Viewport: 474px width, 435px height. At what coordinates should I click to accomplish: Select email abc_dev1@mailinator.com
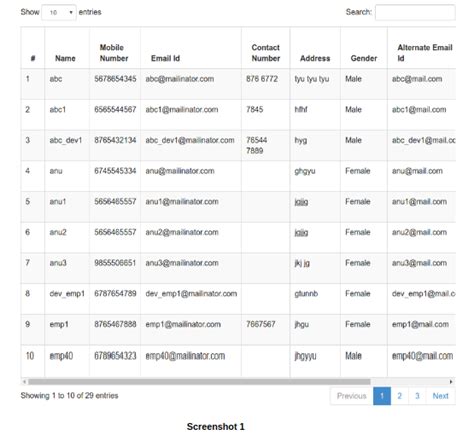tap(190, 140)
